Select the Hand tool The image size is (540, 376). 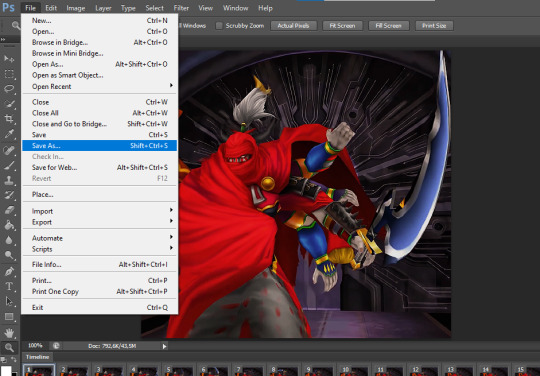click(x=9, y=333)
